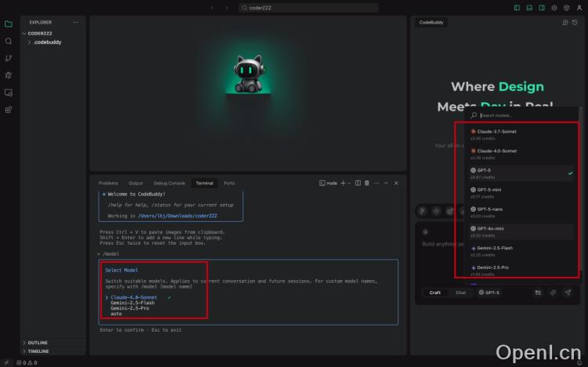Open the Extensions view in activity bar
Image resolution: width=588 pixels, height=367 pixels.
point(9,110)
